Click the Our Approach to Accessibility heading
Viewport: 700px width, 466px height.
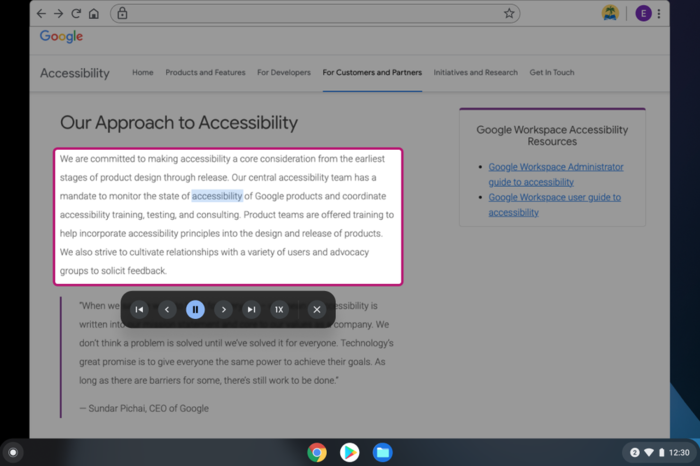179,123
